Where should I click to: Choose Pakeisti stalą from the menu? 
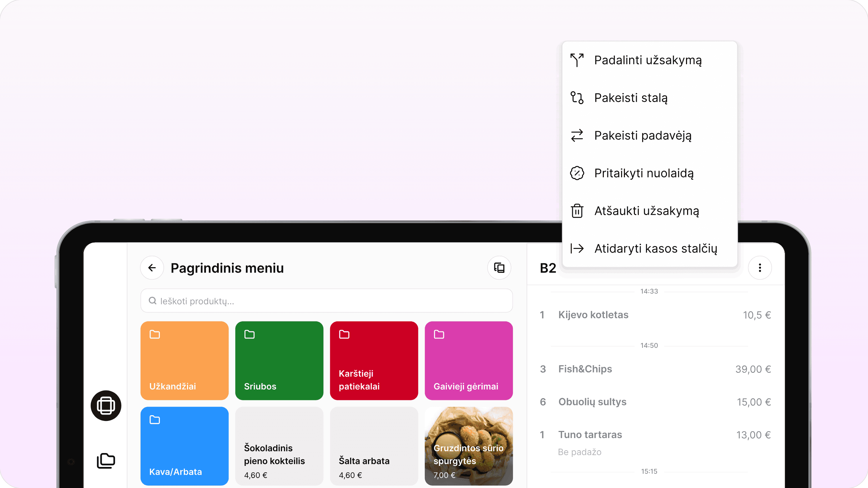click(650, 98)
